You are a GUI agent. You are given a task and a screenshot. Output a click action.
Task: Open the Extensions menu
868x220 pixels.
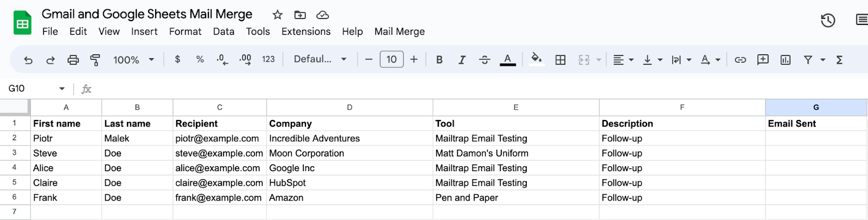tap(306, 32)
